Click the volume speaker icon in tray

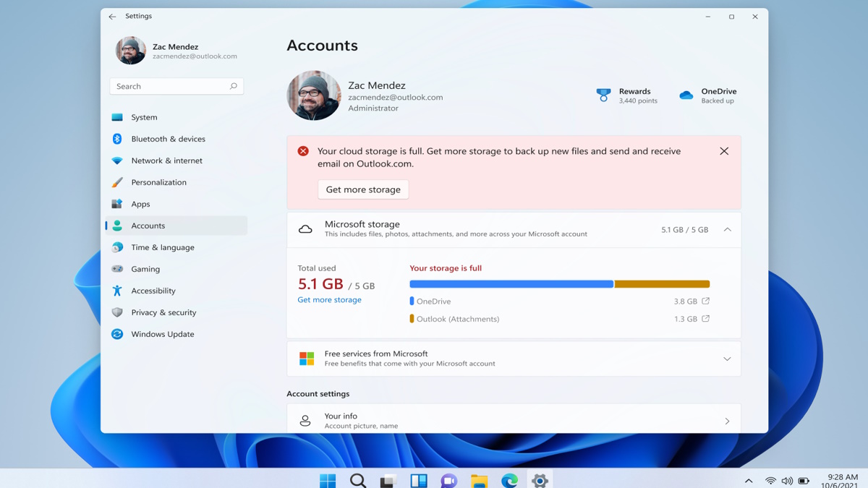point(787,481)
